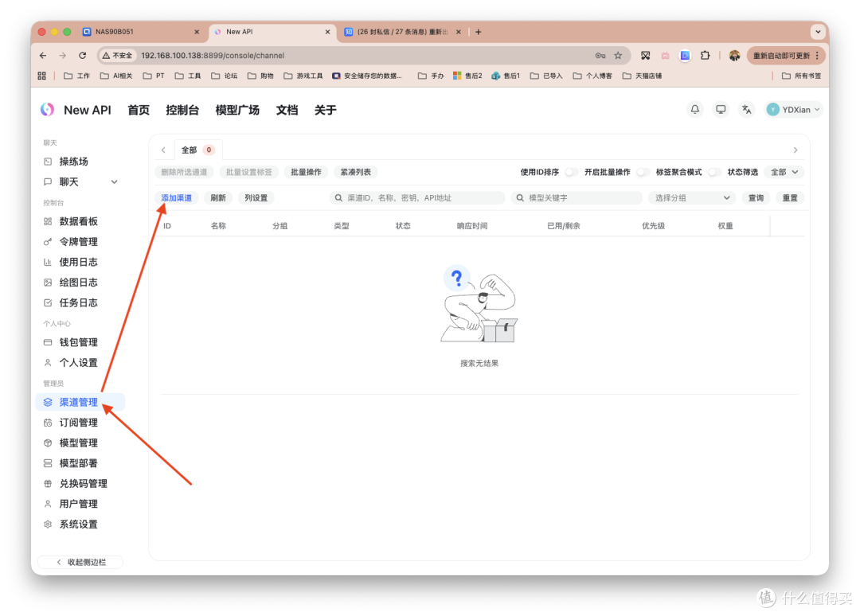
Task: Click the 添加渠道 button
Action: (177, 198)
